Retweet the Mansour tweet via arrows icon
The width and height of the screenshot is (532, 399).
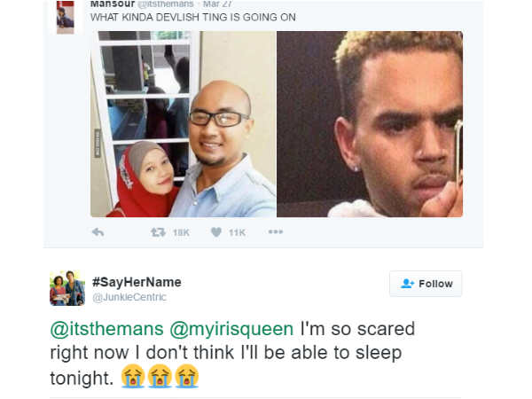tap(158, 232)
